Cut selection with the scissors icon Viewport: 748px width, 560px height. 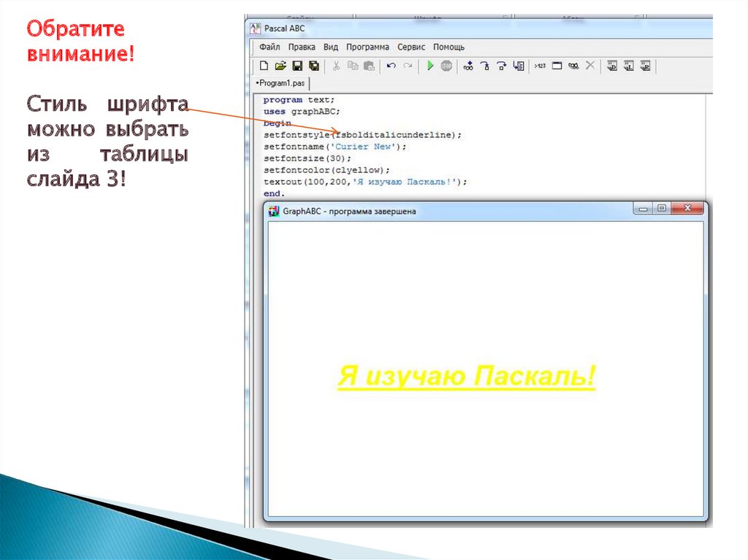[x=336, y=66]
